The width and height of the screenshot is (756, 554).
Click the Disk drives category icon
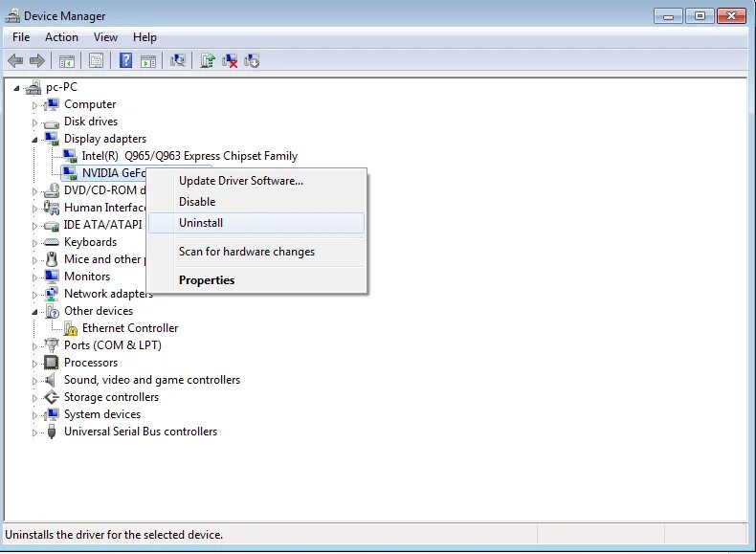[51, 123]
